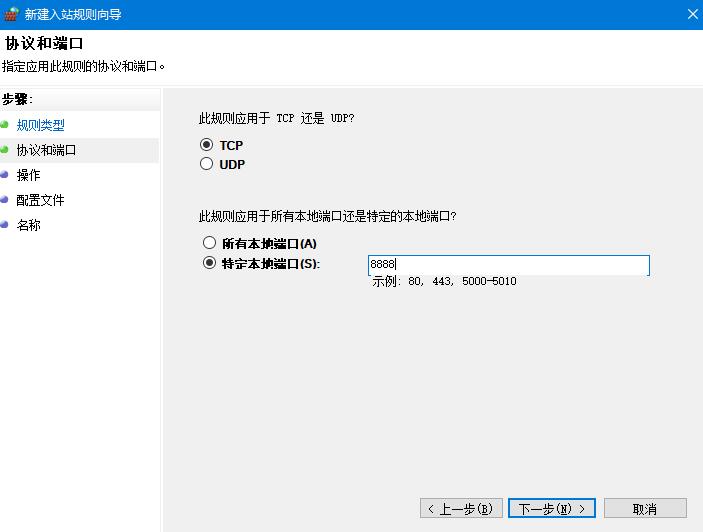
Task: Select 所有本地端口 radio button
Action: (x=209, y=243)
